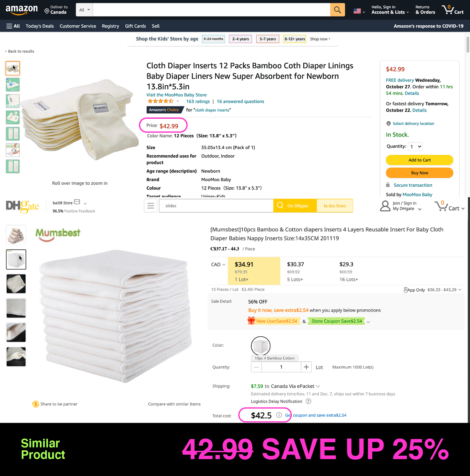Image resolution: width=470 pixels, height=476 pixels.
Task: Open the Amazon cart icon
Action: [x=453, y=10]
